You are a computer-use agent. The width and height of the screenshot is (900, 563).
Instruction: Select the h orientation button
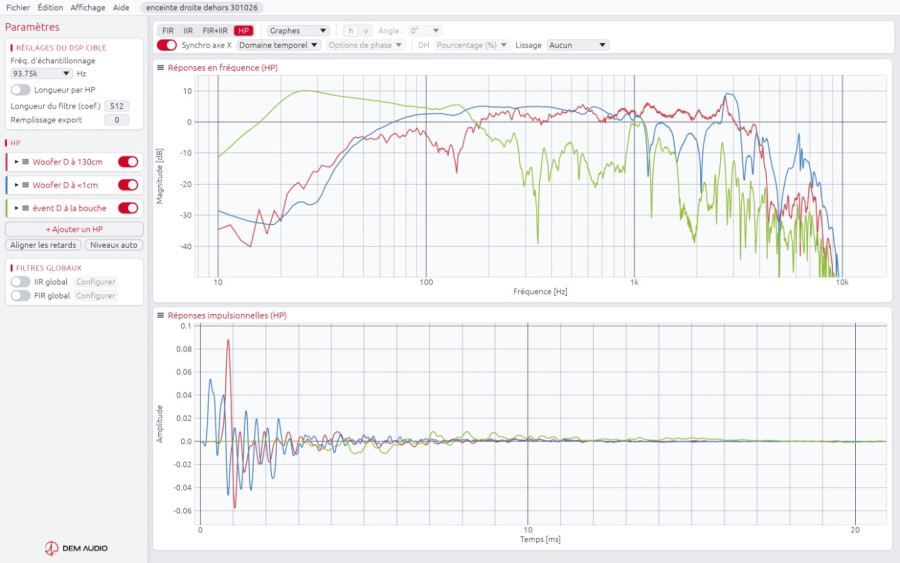(x=351, y=30)
